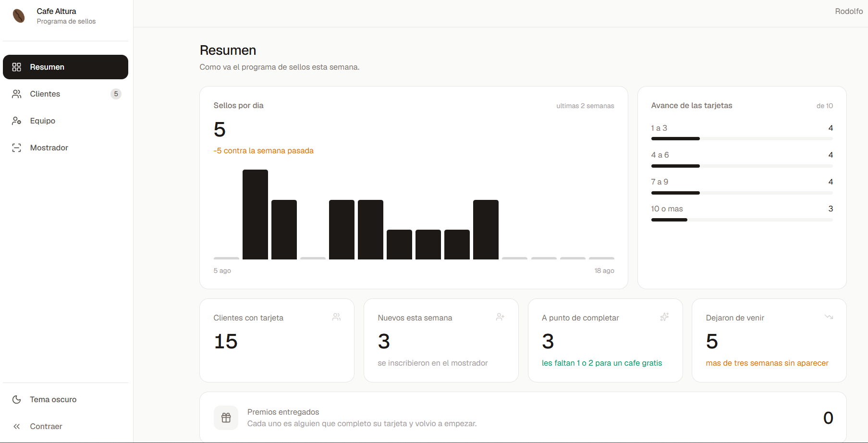Click the "Programa de sellos" subtitle
The image size is (868, 443).
66,21
